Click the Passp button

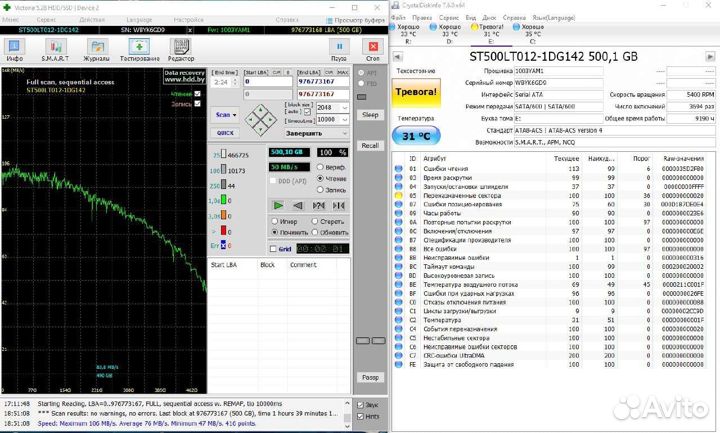pyautogui.click(x=370, y=377)
